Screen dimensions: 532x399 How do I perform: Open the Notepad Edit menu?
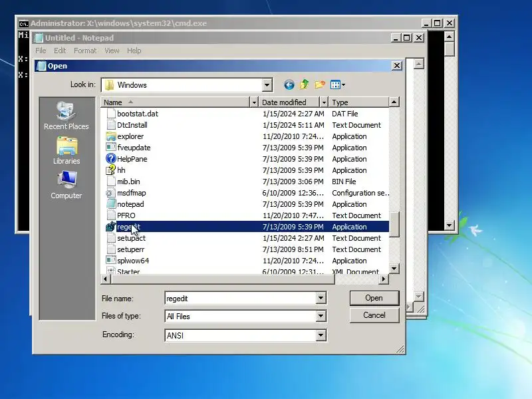[60, 51]
